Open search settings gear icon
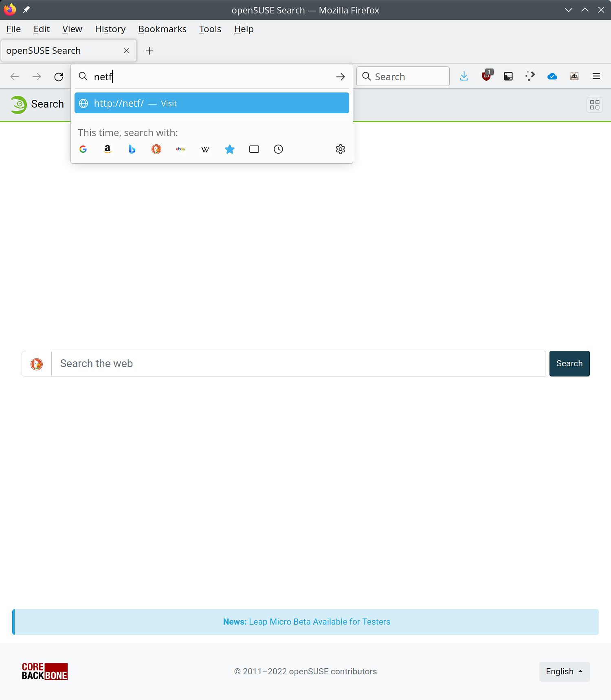The width and height of the screenshot is (611, 700). coord(341,149)
